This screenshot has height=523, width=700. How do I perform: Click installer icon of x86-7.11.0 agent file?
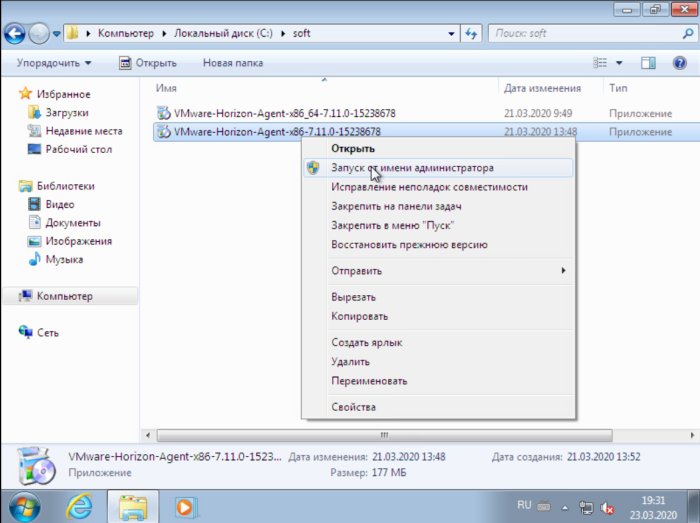click(164, 132)
